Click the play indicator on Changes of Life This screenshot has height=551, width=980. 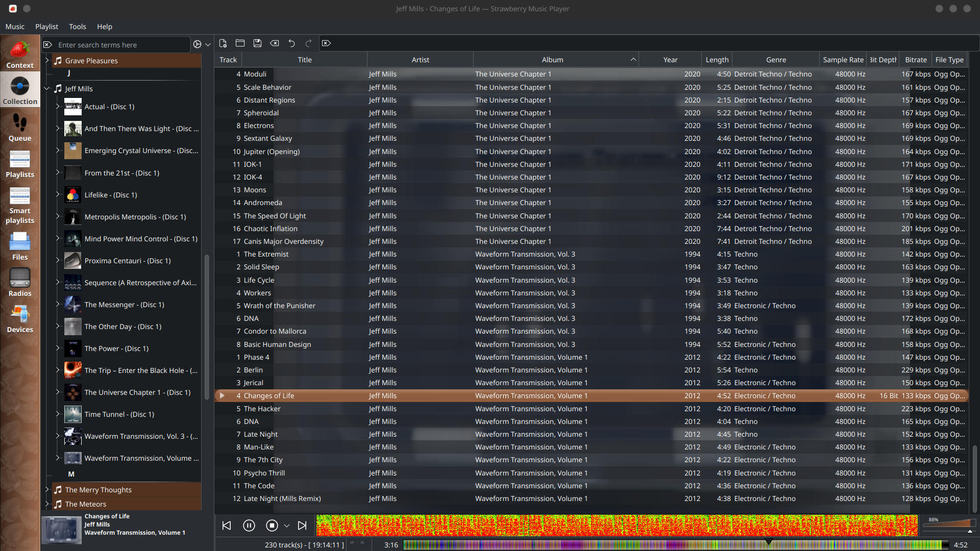tap(222, 395)
